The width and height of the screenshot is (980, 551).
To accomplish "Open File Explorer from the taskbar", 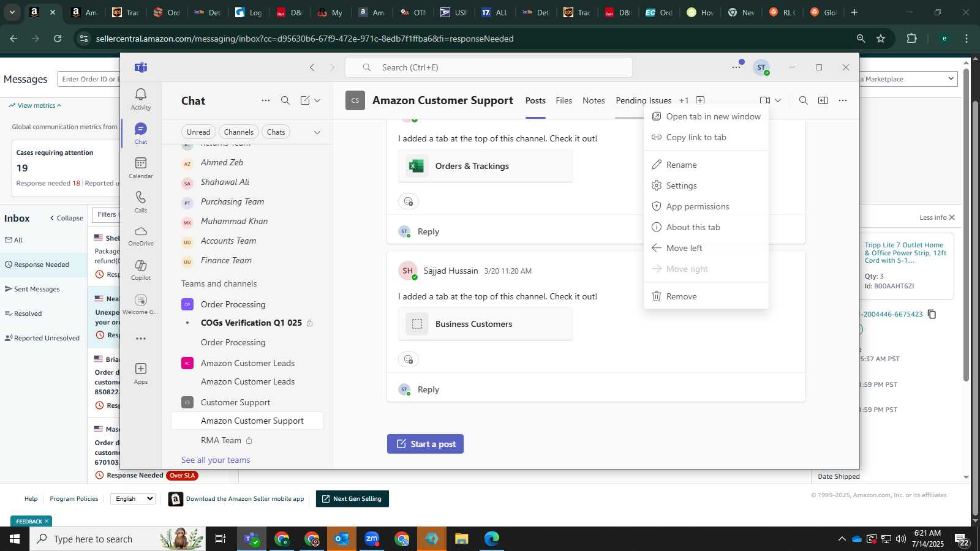I will click(x=461, y=539).
